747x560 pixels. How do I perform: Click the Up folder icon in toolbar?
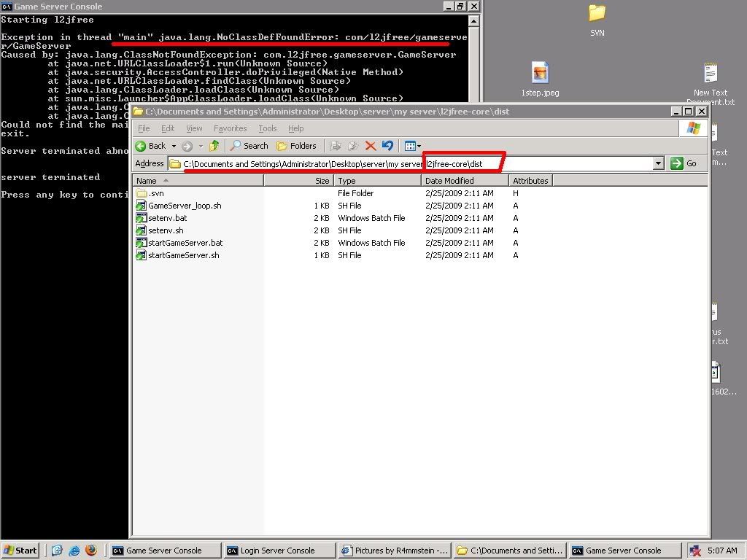214,146
